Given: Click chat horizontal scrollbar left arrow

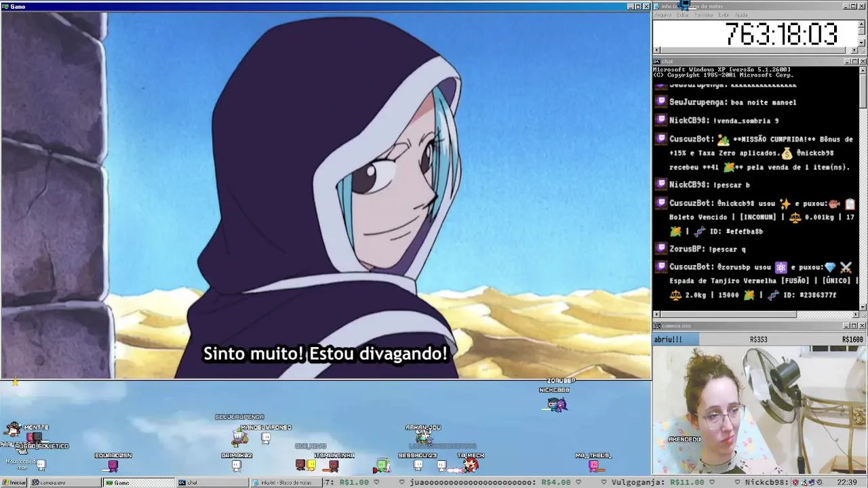Looking at the screenshot, I should 656,314.
